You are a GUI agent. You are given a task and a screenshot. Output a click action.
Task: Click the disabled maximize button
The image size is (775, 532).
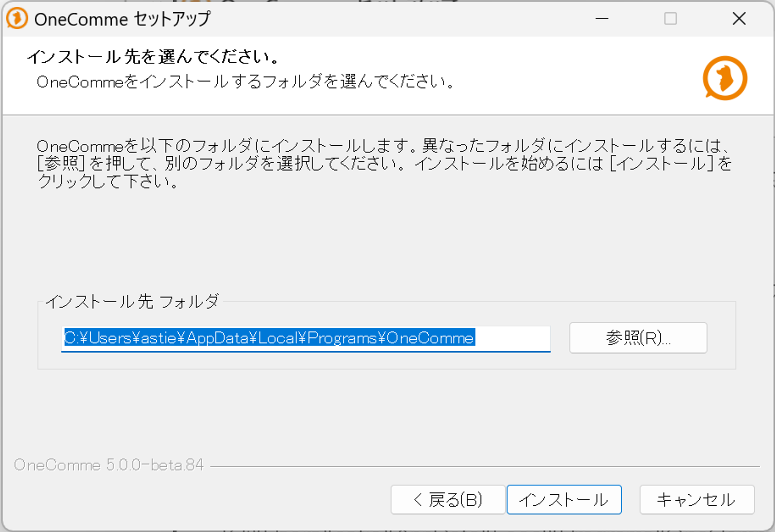[670, 19]
